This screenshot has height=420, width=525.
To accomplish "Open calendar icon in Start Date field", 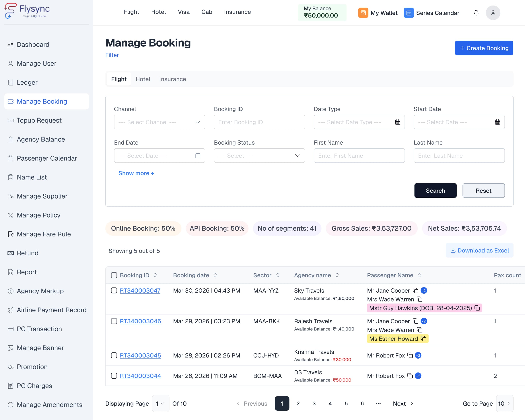I will 497,122.
